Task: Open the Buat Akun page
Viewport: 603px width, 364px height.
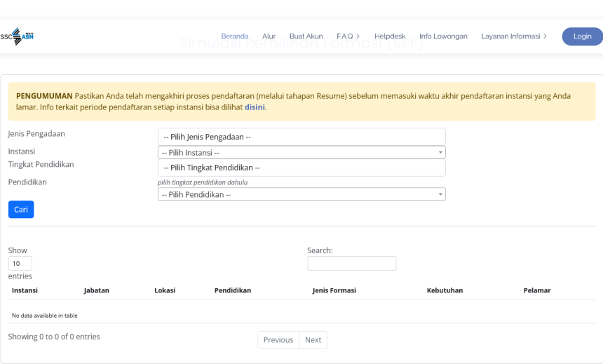Action: click(306, 36)
